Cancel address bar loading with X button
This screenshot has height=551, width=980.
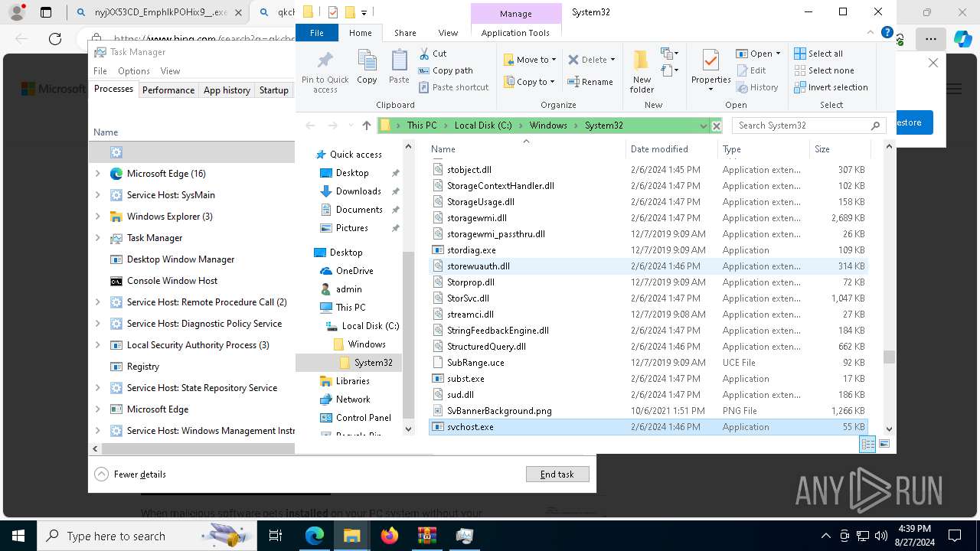717,126
